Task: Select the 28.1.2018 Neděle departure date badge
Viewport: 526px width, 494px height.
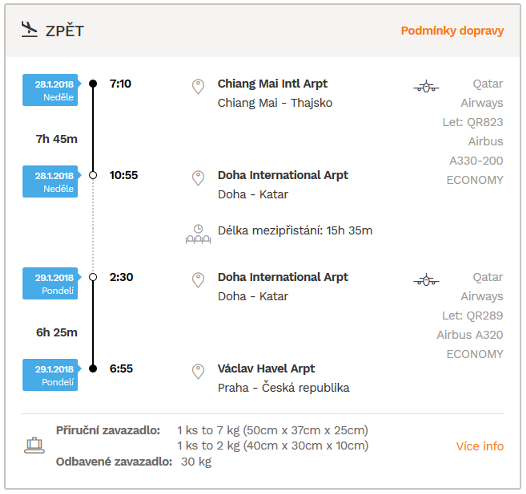Action: tap(52, 90)
